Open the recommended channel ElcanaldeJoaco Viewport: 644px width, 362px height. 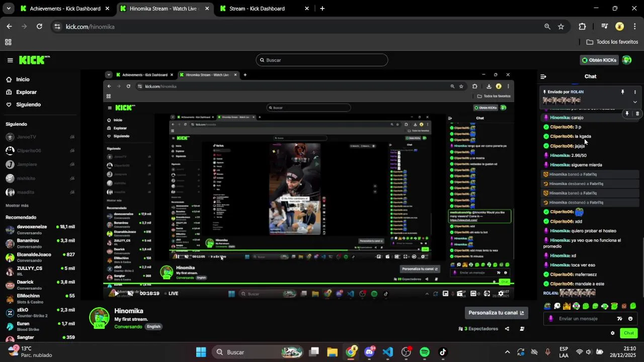pyautogui.click(x=40, y=257)
